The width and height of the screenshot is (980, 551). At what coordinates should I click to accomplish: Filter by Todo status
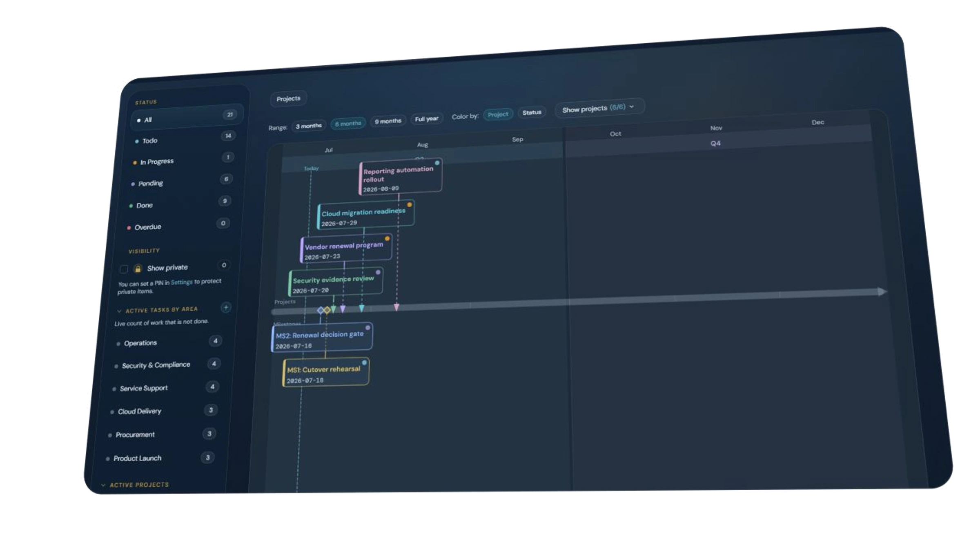(x=185, y=138)
